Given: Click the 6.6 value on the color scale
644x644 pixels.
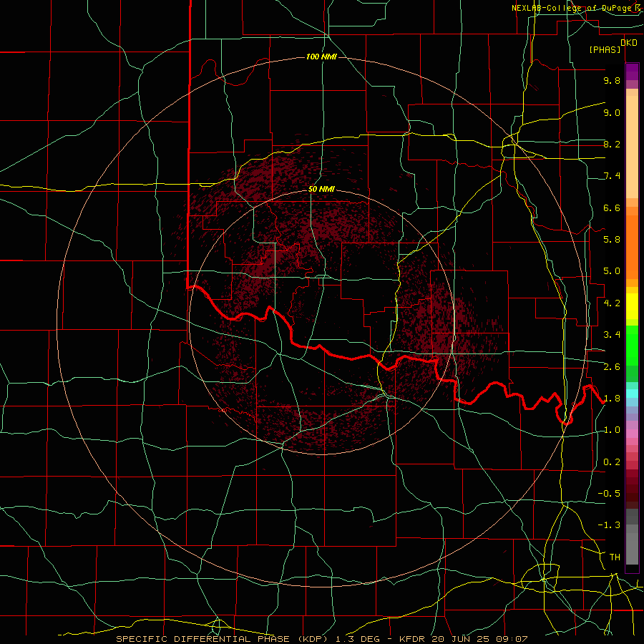Looking at the screenshot, I should (x=612, y=208).
